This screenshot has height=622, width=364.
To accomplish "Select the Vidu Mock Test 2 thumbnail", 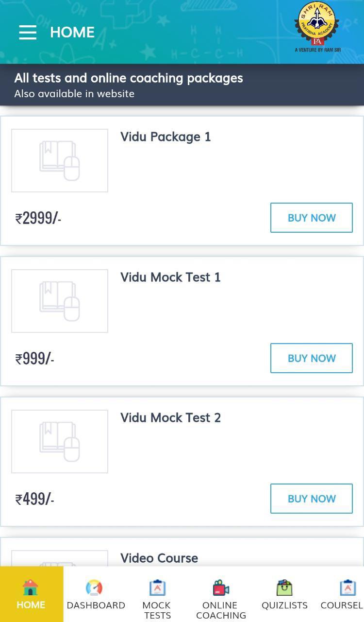I will pyautogui.click(x=60, y=441).
